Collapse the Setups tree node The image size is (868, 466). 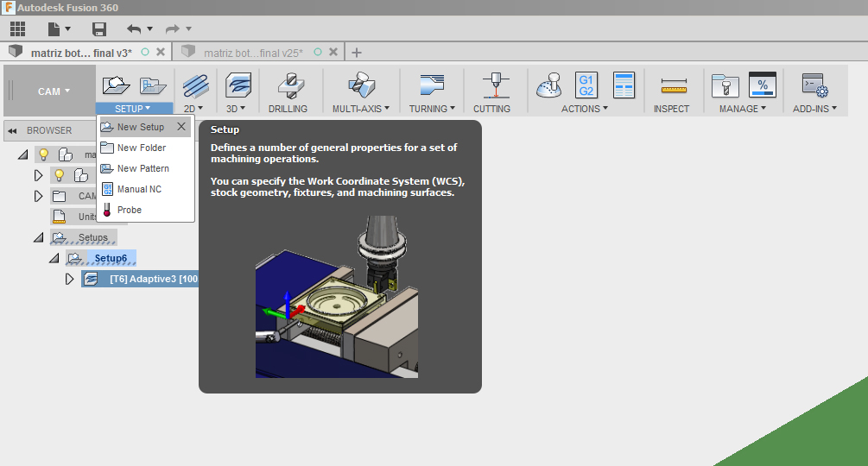pyautogui.click(x=38, y=237)
